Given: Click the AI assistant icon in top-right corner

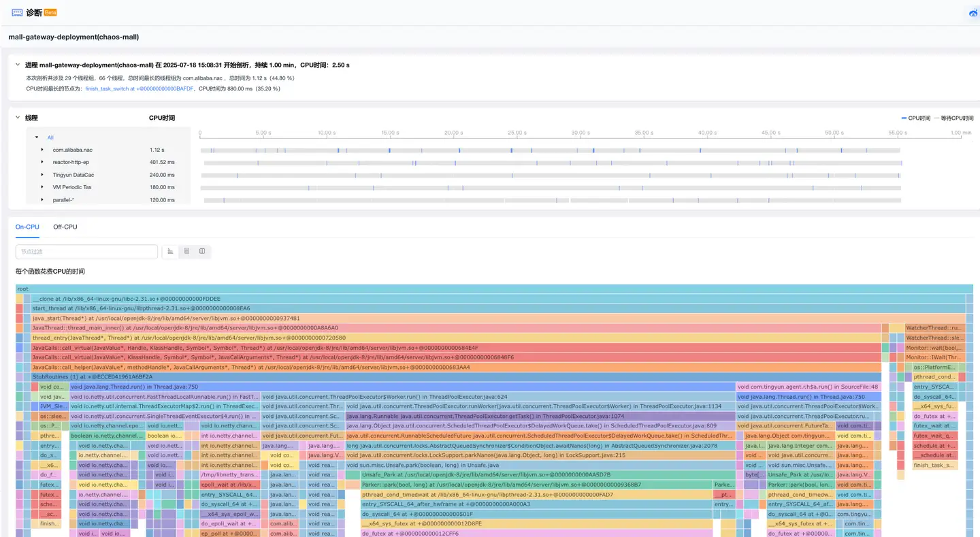Looking at the screenshot, I should pos(973,13).
